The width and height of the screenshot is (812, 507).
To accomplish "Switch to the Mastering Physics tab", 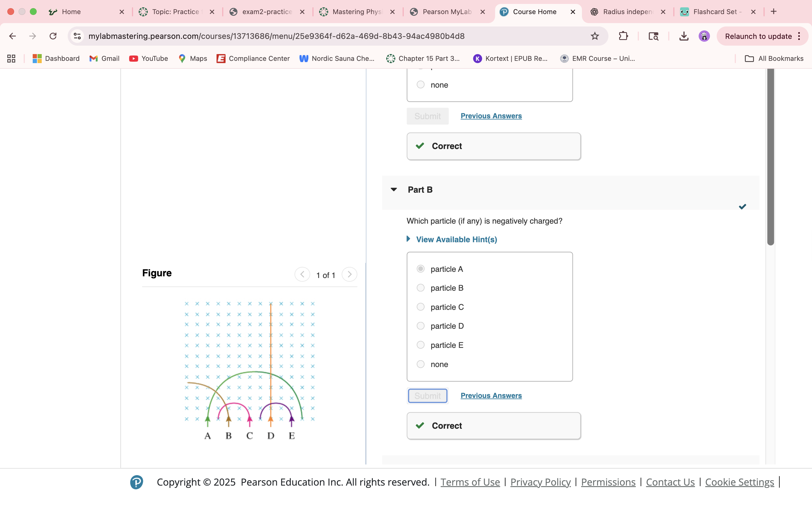I will pos(357,12).
